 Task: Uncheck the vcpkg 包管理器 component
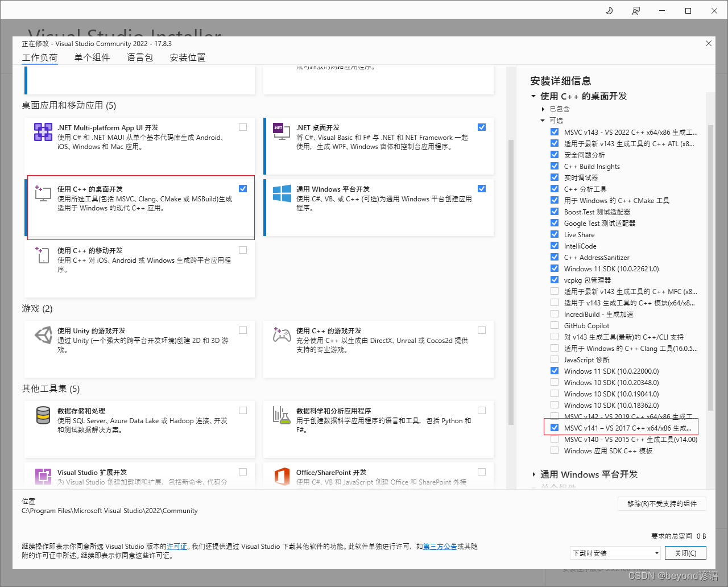point(555,280)
